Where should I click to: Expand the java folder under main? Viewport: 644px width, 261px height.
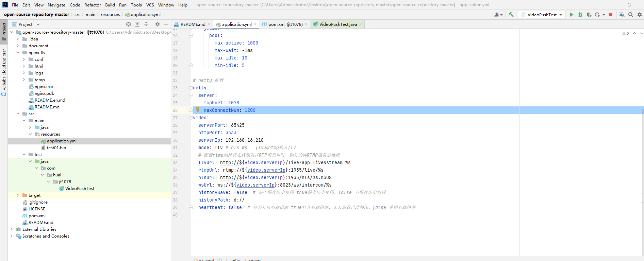point(30,127)
